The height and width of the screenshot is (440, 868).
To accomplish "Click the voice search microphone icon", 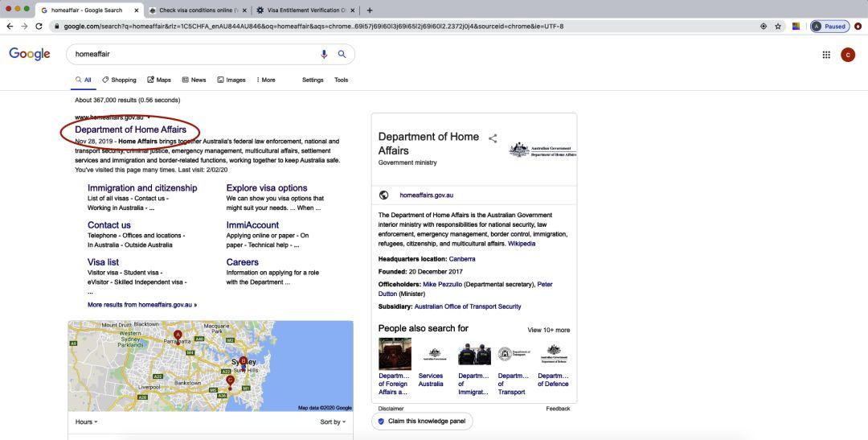I will [324, 54].
